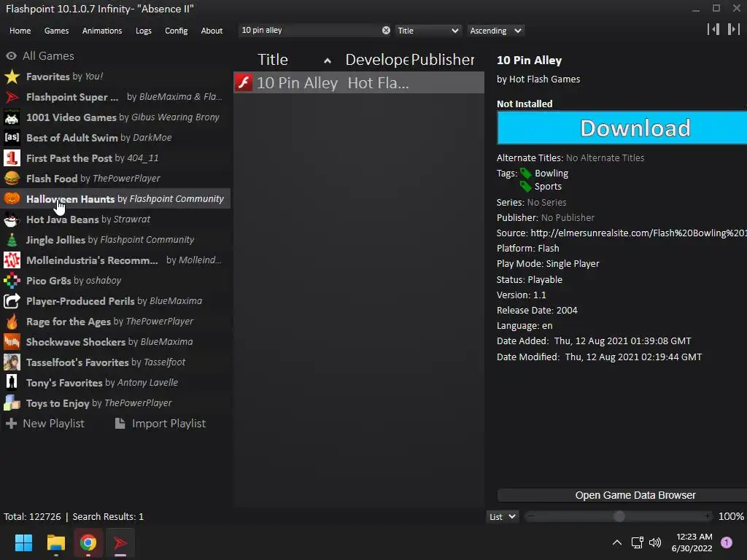Viewport: 747px width, 560px height.
Task: Click the All Games label
Action: [x=48, y=55]
